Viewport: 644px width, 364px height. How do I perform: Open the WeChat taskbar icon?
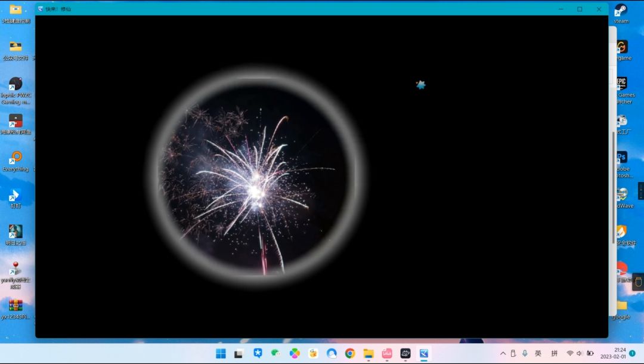pos(275,353)
